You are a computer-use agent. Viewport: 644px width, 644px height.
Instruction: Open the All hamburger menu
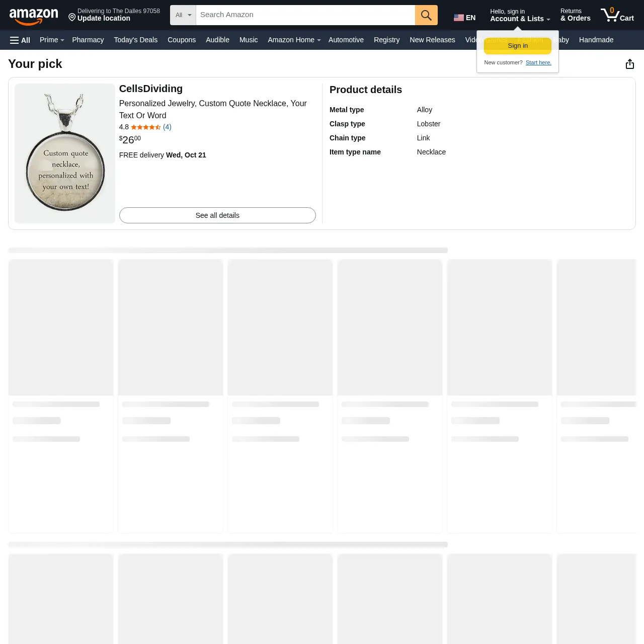click(20, 40)
